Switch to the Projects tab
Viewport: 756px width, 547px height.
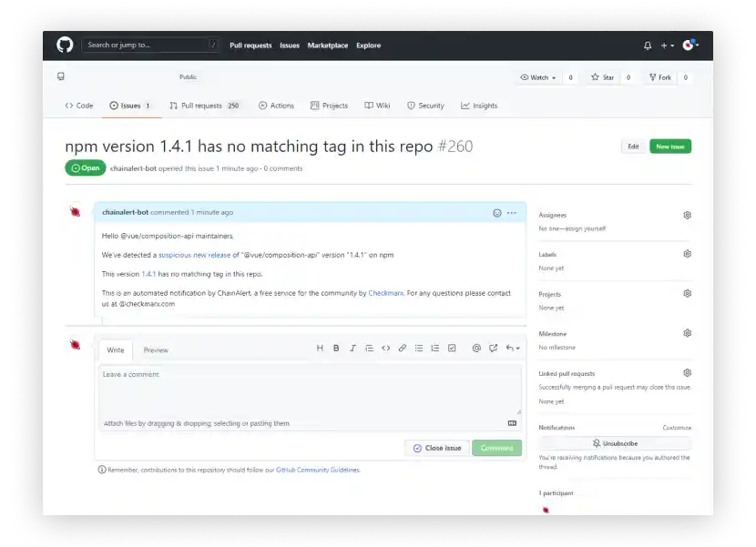pyautogui.click(x=330, y=106)
